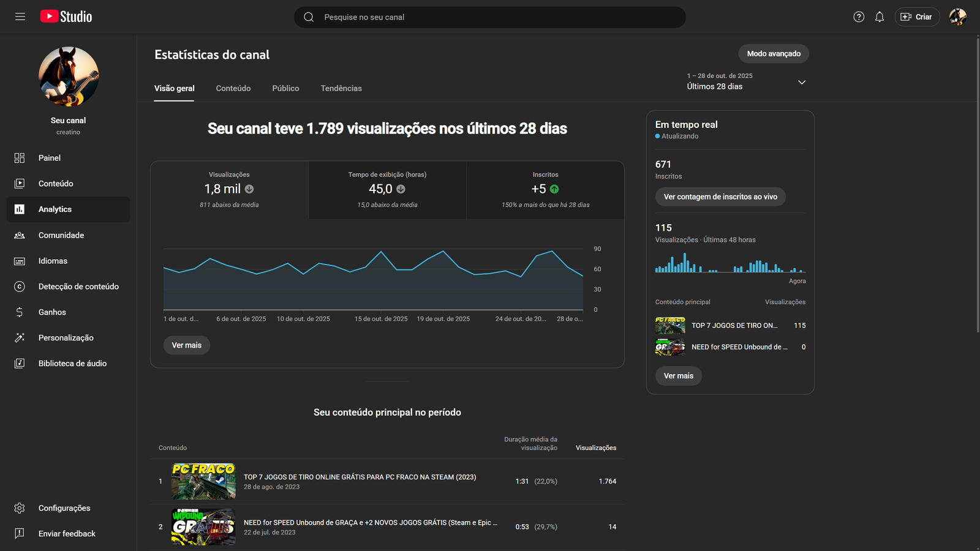Open the account avatar menu
Viewport: 980px width, 551px height.
(957, 17)
